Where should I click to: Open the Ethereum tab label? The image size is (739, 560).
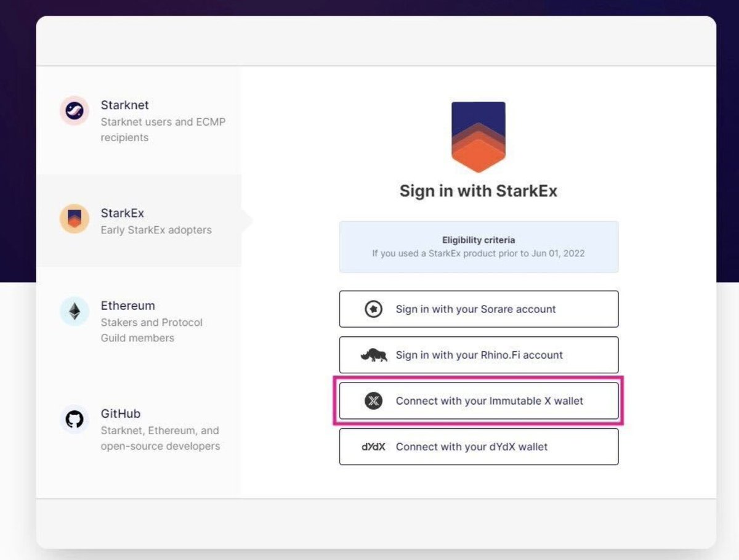128,306
